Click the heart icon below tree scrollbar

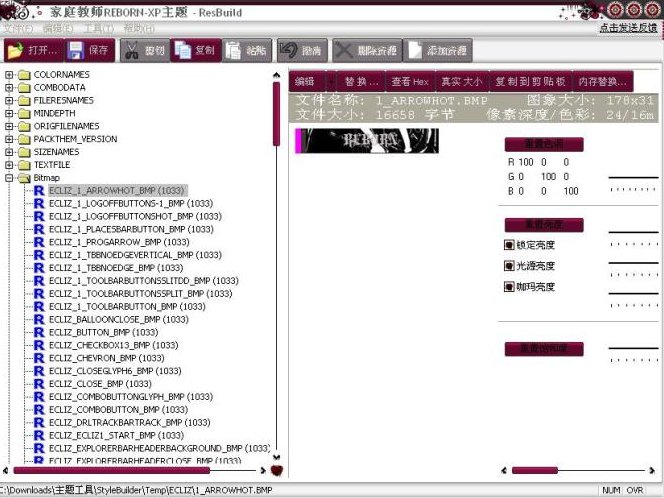tap(277, 470)
